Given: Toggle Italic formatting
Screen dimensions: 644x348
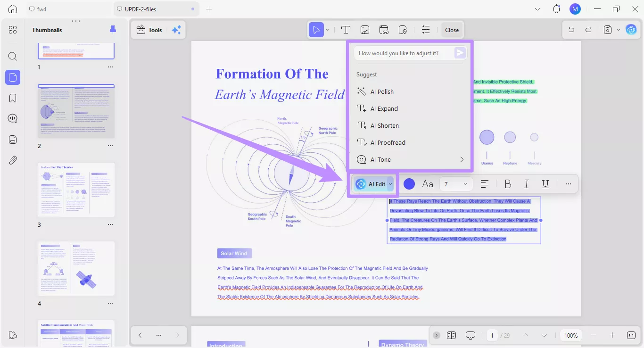Looking at the screenshot, I should (526, 184).
